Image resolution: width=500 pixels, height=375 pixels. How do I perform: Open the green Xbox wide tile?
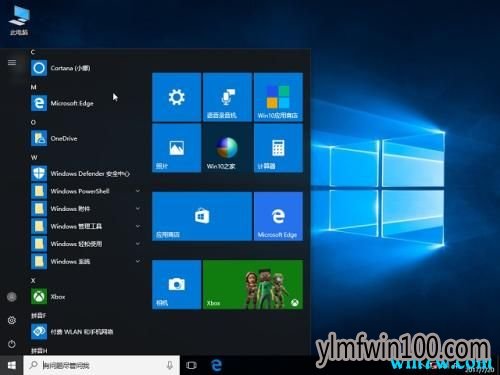click(x=253, y=285)
